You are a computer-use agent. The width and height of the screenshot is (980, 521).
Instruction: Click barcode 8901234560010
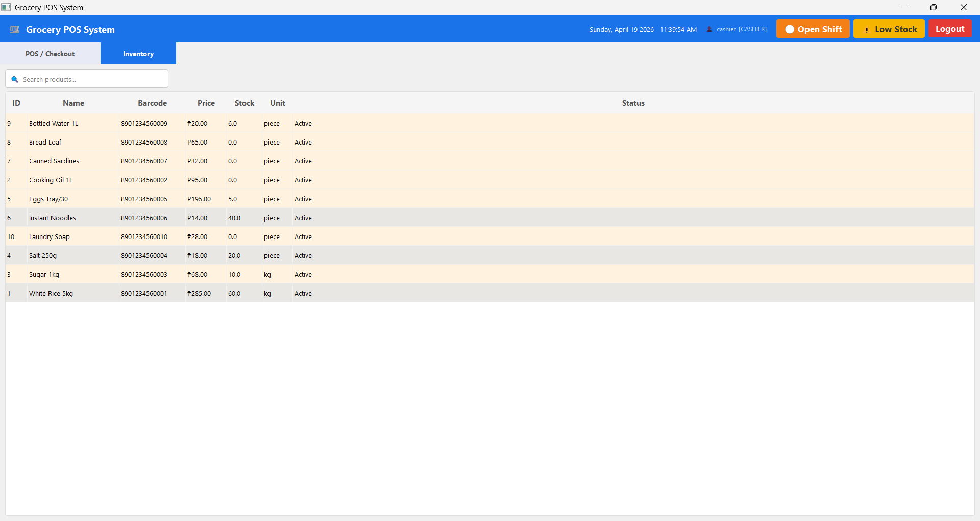point(144,237)
